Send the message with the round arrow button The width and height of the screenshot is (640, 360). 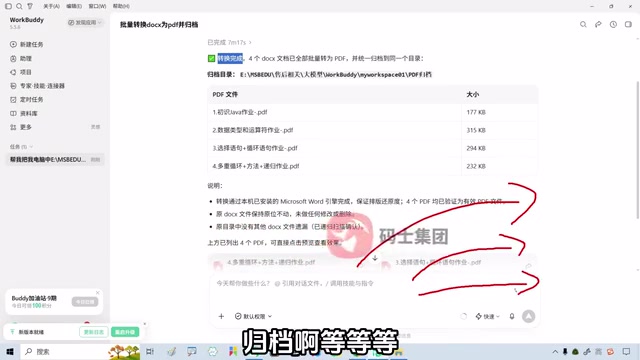click(529, 316)
